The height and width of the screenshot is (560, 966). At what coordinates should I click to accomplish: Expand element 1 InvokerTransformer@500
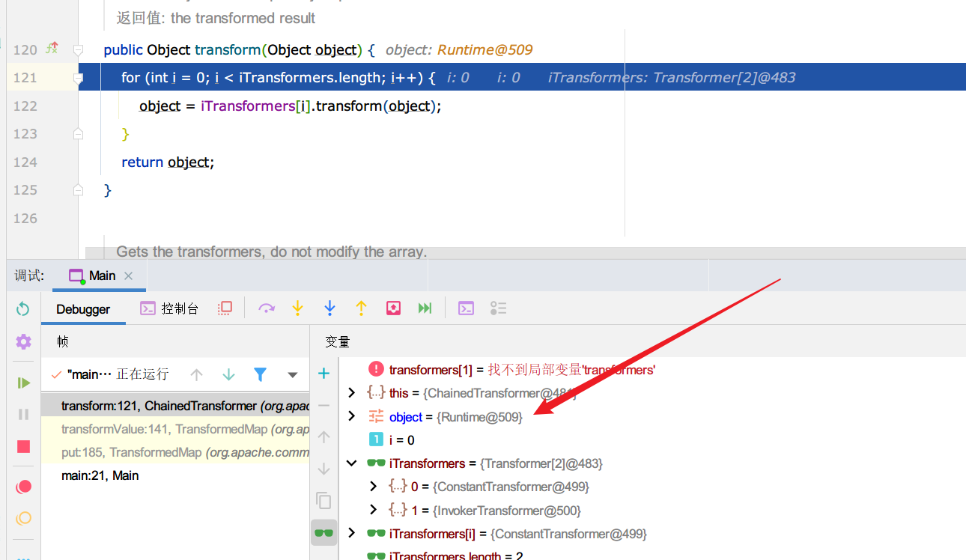373,510
